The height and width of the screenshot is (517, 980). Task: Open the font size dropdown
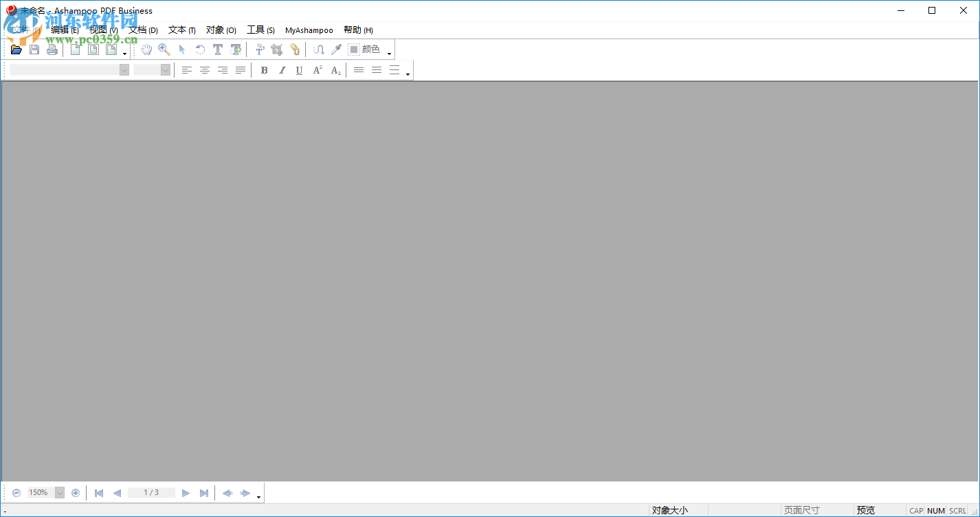click(166, 70)
